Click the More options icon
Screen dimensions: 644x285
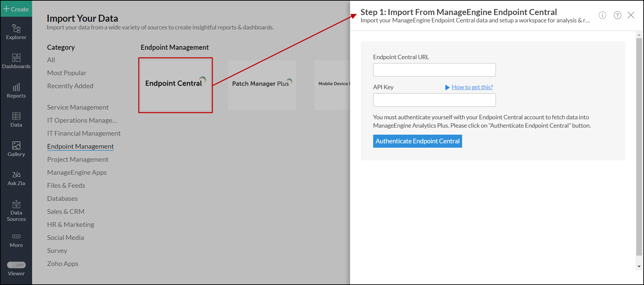pyautogui.click(x=16, y=240)
